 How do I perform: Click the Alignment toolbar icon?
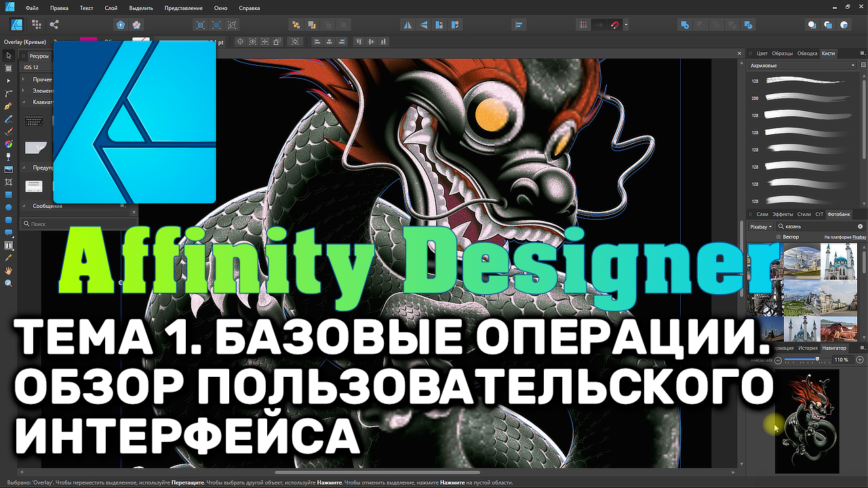click(x=519, y=25)
